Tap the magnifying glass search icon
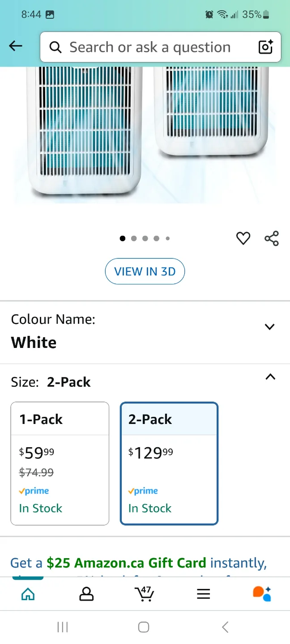 point(55,47)
